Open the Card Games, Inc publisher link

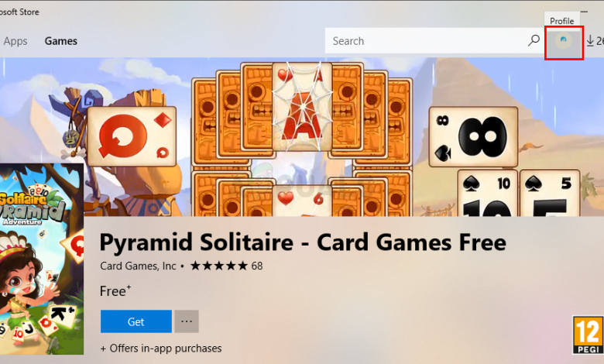[138, 266]
